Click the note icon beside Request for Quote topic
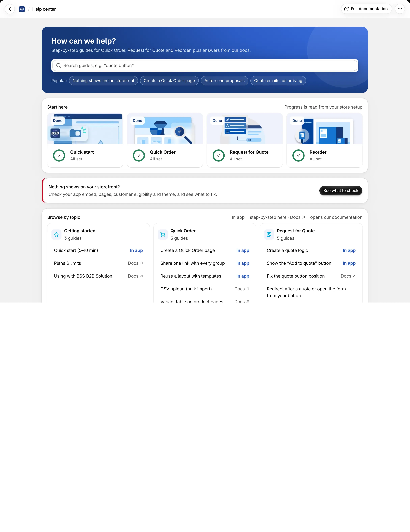 pyautogui.click(x=269, y=235)
